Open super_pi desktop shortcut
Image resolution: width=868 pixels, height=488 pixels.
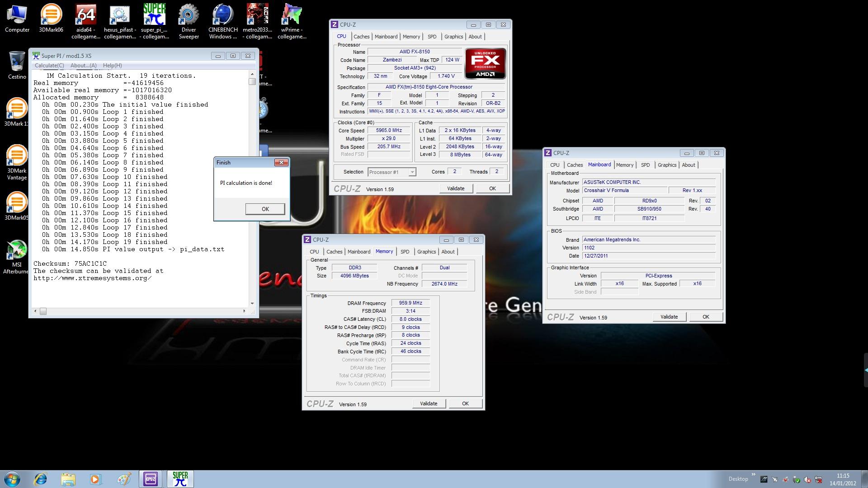pos(155,22)
